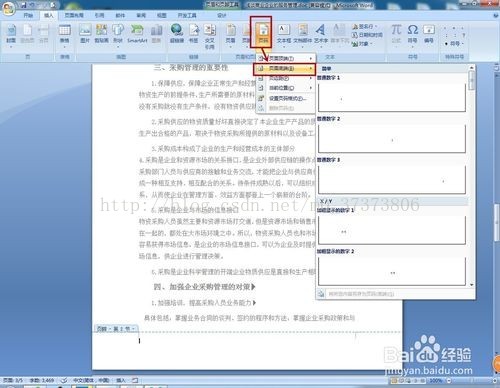This screenshot has width=500, height=388.
Task: Switch to the Page Layout (页面布局) tab
Action: tap(74, 15)
